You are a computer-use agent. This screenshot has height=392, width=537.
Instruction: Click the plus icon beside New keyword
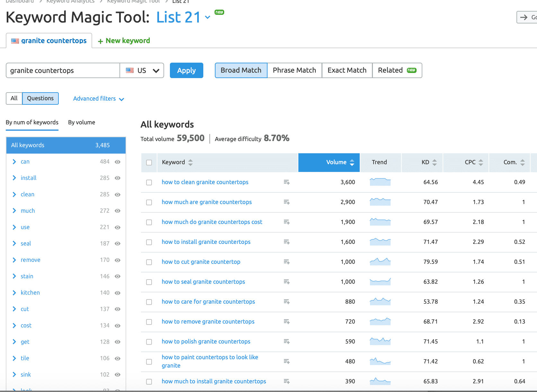click(x=101, y=41)
